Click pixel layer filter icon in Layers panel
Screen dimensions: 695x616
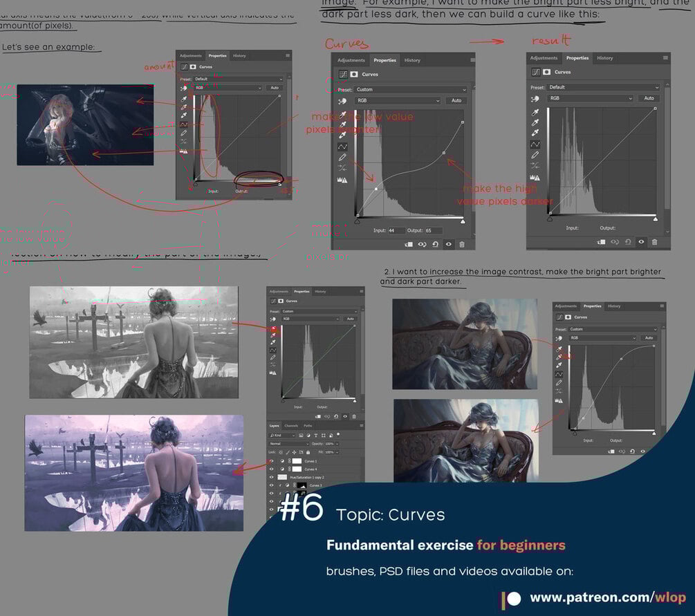click(302, 436)
